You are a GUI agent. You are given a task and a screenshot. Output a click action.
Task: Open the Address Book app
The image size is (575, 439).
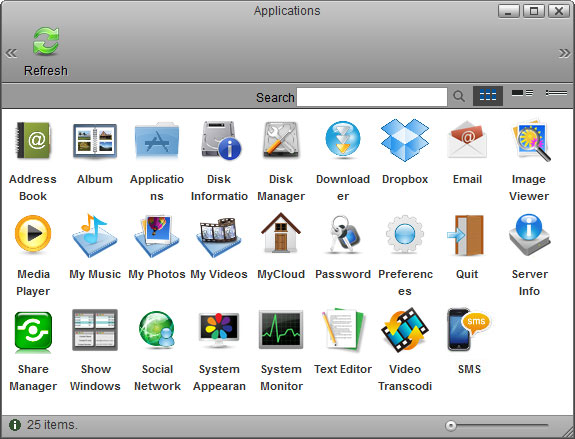(33, 140)
